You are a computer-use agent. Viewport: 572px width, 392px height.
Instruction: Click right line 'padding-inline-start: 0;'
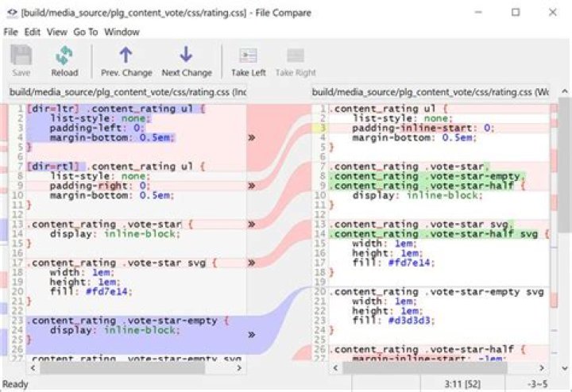tap(423, 128)
